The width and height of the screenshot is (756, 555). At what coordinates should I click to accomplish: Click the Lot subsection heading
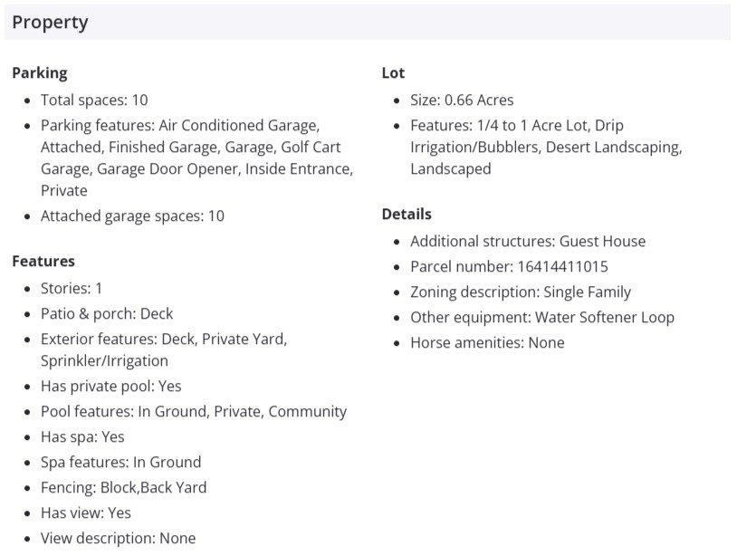pos(393,72)
